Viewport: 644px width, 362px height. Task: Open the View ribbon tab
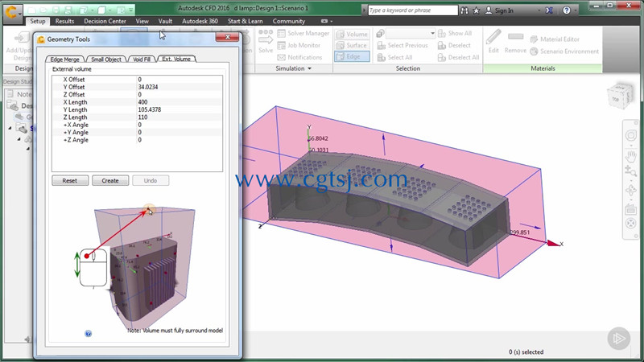(x=142, y=21)
